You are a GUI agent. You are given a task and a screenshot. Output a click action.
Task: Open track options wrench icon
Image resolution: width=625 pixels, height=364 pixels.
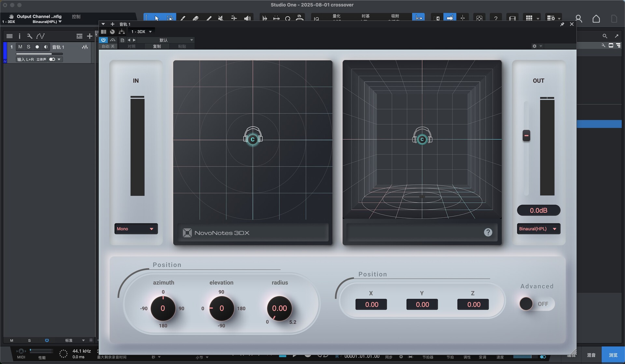tap(29, 36)
